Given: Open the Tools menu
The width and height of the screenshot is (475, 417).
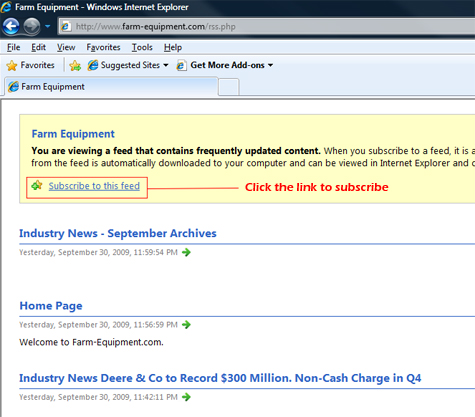Looking at the screenshot, I should point(142,47).
